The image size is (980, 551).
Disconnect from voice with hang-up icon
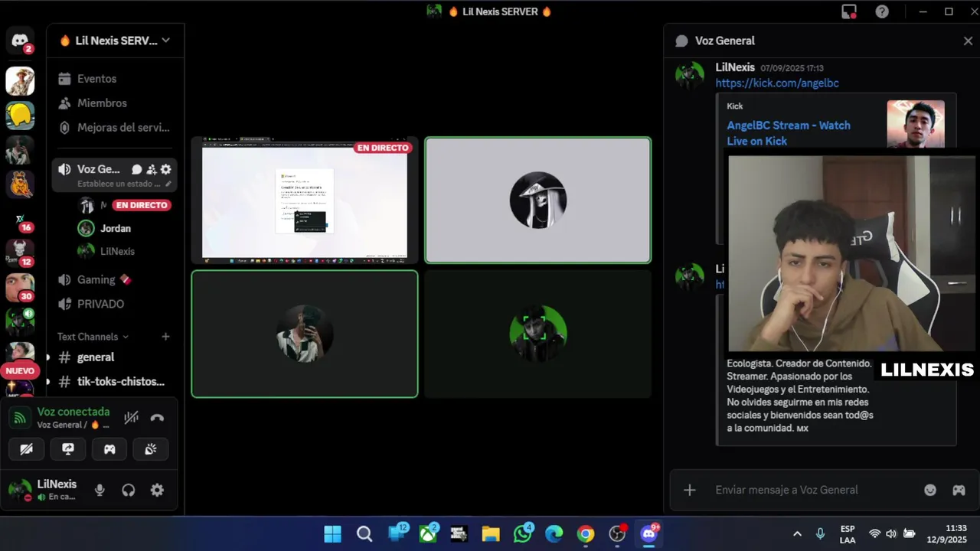(157, 418)
